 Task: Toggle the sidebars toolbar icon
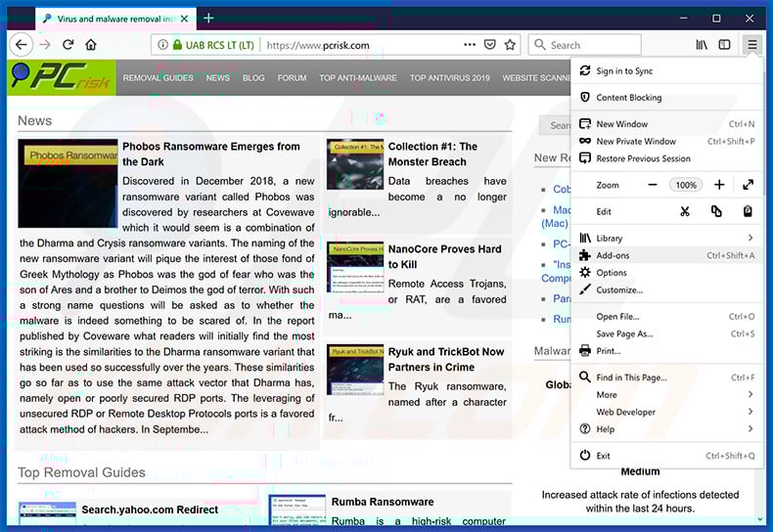coord(724,45)
